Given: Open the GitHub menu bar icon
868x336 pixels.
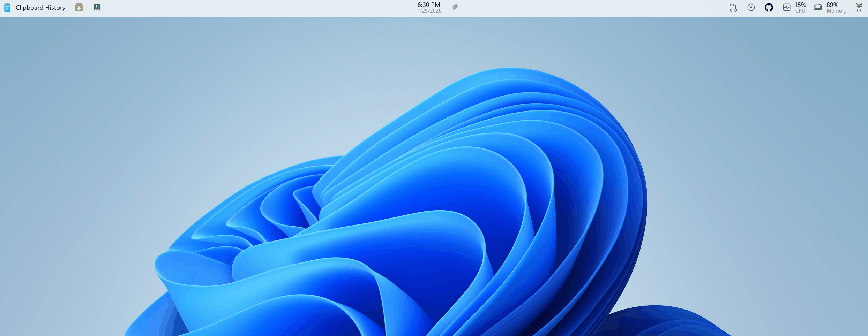Looking at the screenshot, I should [x=769, y=7].
